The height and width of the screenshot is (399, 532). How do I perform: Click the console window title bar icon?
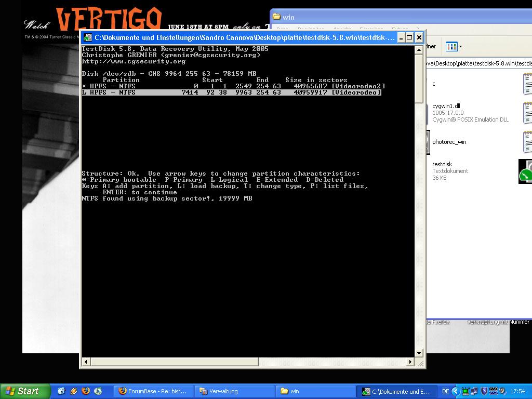coord(87,37)
